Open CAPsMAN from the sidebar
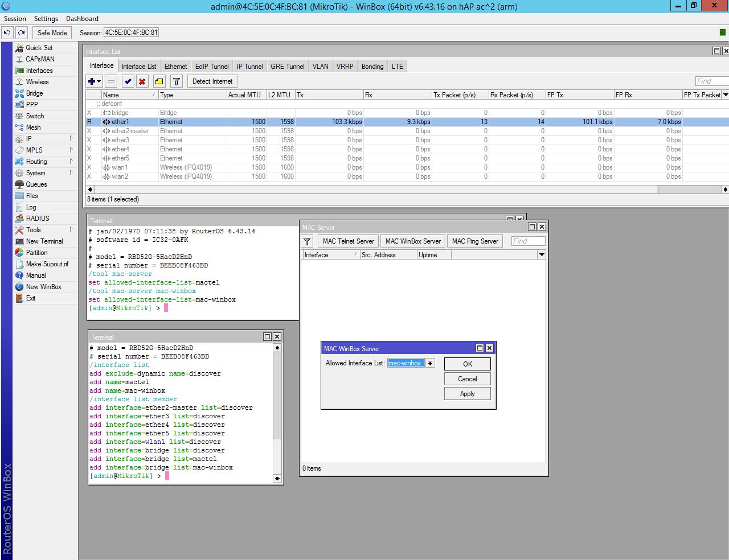The height and width of the screenshot is (560, 729). click(40, 59)
